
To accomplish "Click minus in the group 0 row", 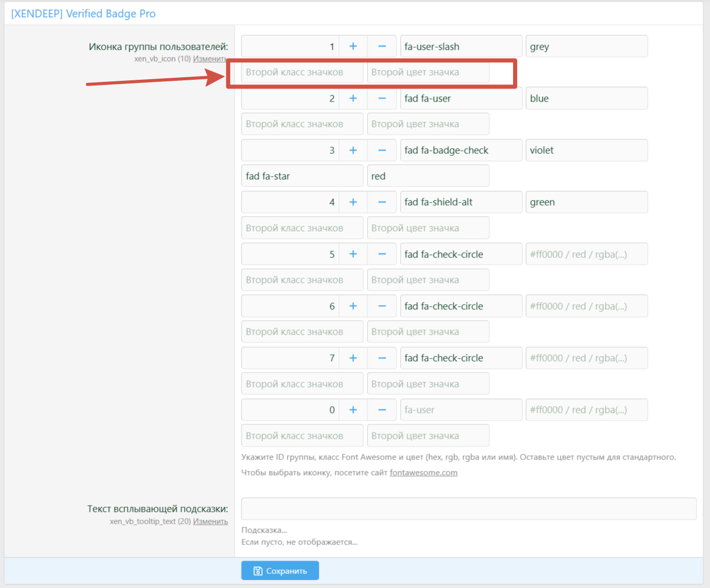I will click(382, 410).
